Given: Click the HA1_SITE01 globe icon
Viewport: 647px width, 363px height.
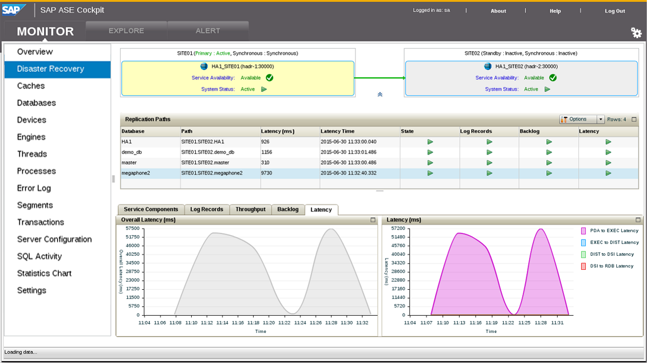Looking at the screenshot, I should pos(204,66).
